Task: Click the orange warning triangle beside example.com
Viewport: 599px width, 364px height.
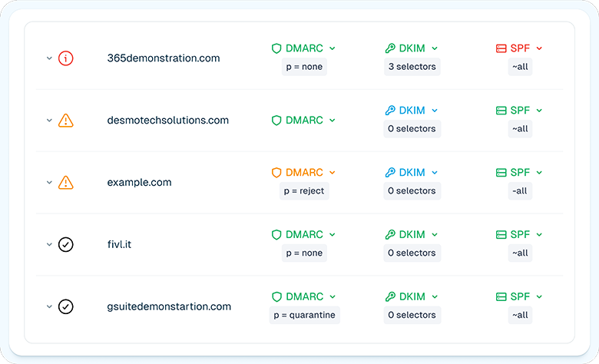Action: [x=66, y=183]
